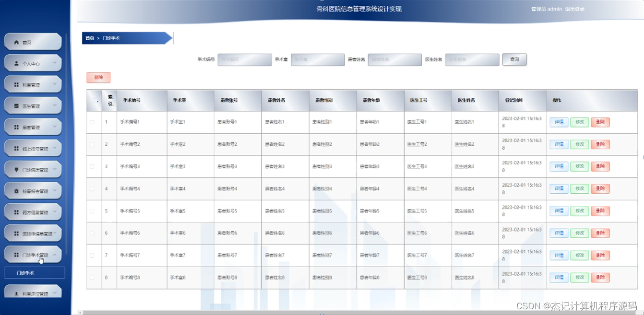Tick the checkbox for row 手术编号1
Screen dimensions: 644x315
92,122
